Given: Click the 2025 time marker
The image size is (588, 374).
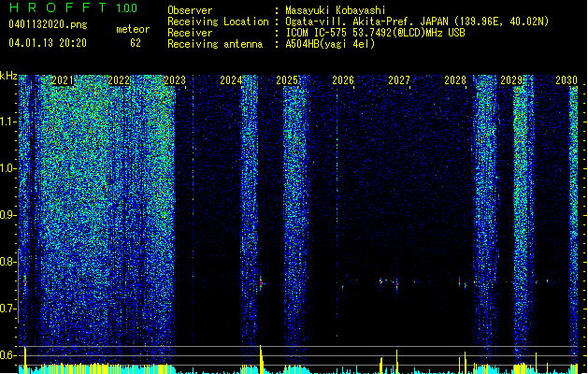Looking at the screenshot, I should coord(287,80).
